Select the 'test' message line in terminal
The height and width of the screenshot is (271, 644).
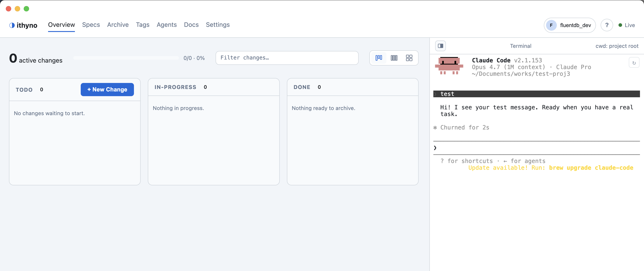point(536,94)
